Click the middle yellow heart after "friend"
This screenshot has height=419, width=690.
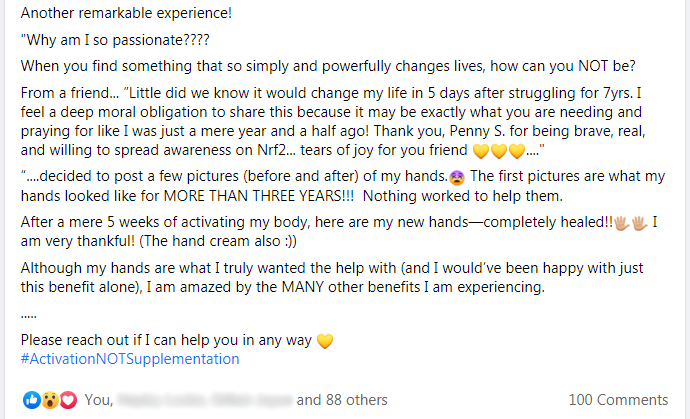(499, 151)
